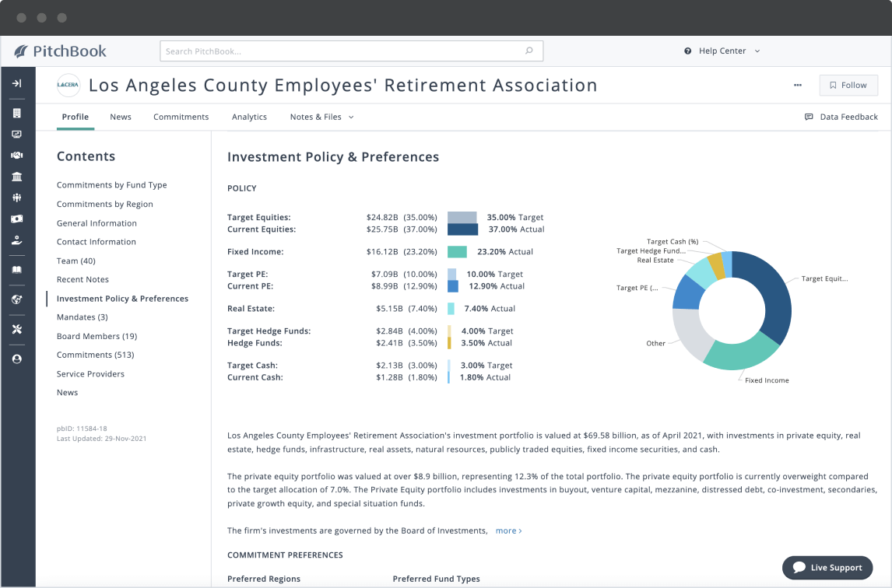Jump to Team (40) section
Viewport: 892px width, 588px height.
(x=76, y=261)
